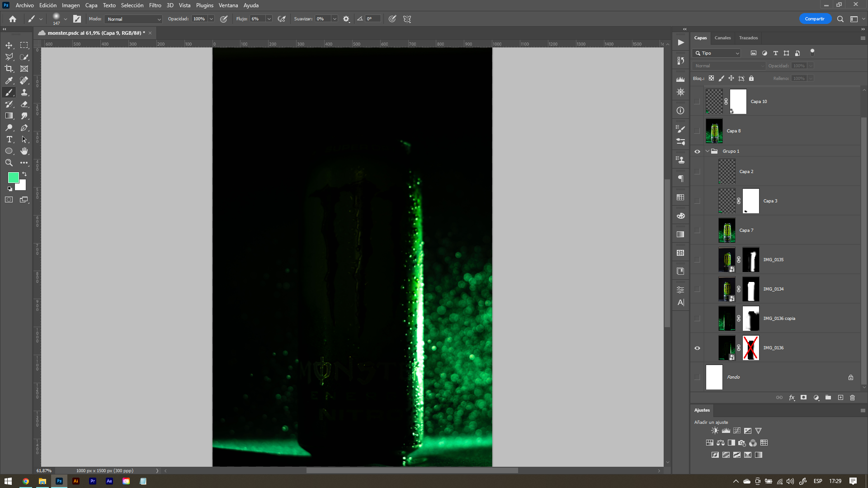
Task: Select the Zoom tool
Action: coord(9,163)
